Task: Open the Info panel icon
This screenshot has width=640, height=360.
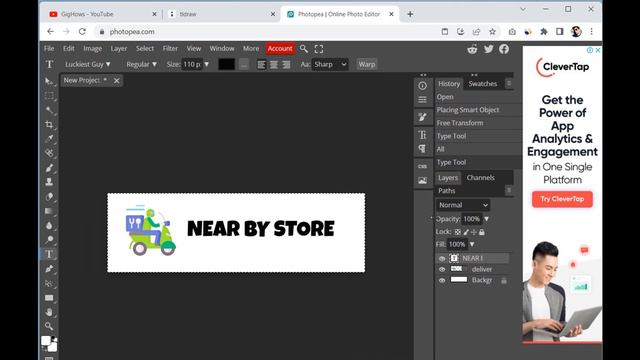Action: (422, 86)
